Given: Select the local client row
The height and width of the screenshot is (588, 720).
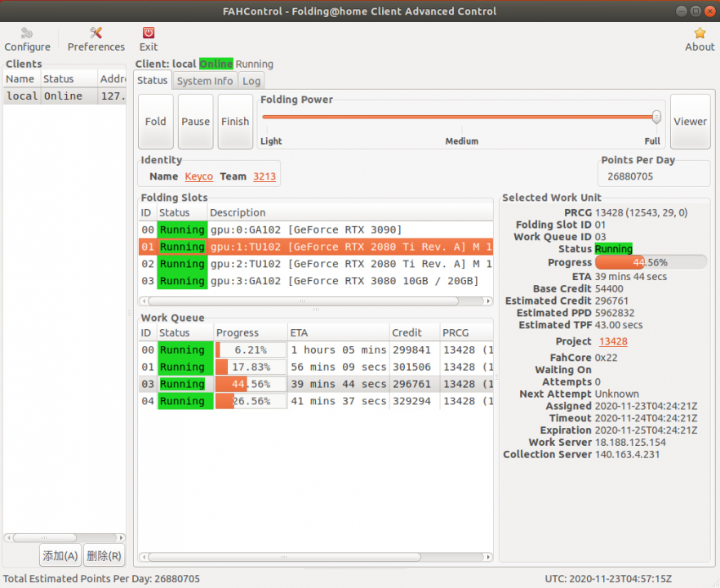Looking at the screenshot, I should click(64, 96).
